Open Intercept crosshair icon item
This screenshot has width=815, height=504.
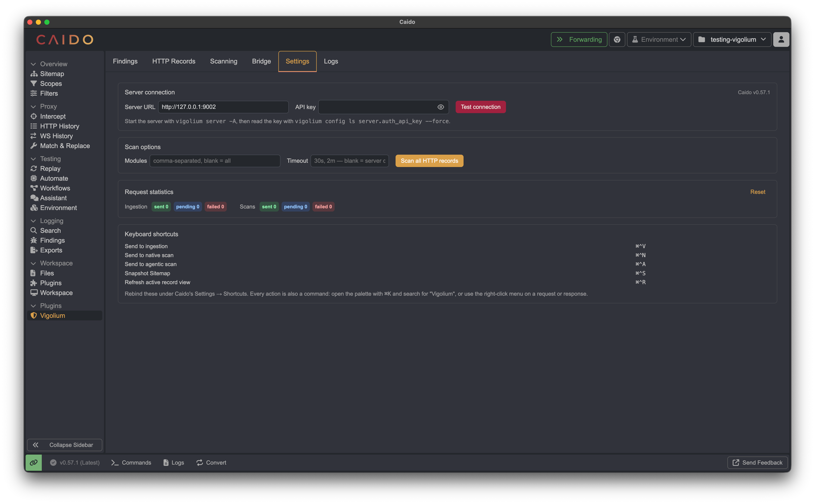point(64,116)
